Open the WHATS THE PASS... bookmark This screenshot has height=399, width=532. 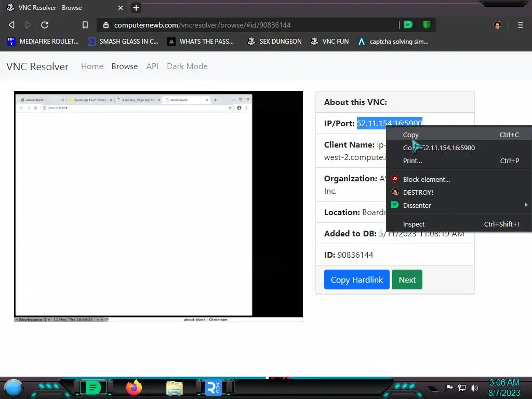[x=201, y=42]
